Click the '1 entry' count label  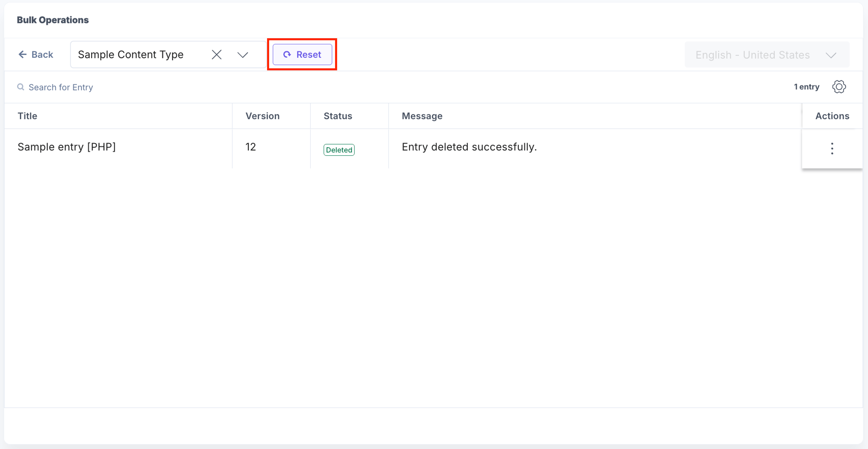pyautogui.click(x=806, y=87)
